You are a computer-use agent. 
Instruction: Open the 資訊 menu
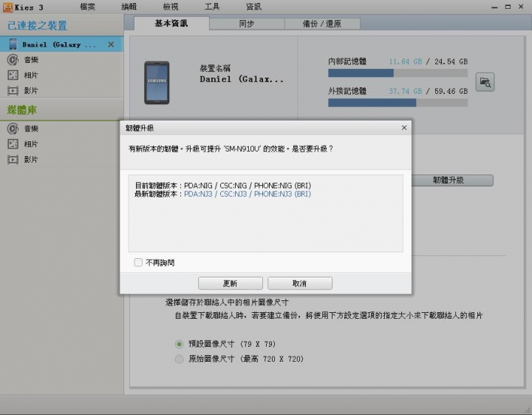tap(253, 7)
